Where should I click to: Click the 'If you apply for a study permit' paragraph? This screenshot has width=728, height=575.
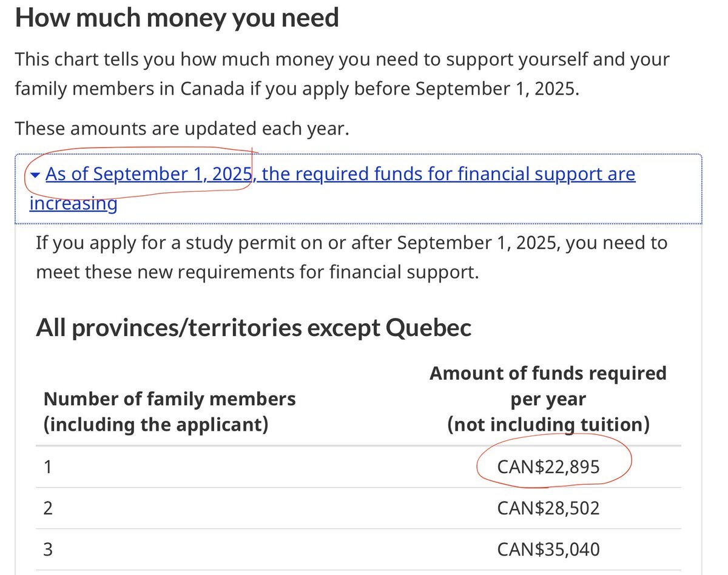tap(352, 257)
